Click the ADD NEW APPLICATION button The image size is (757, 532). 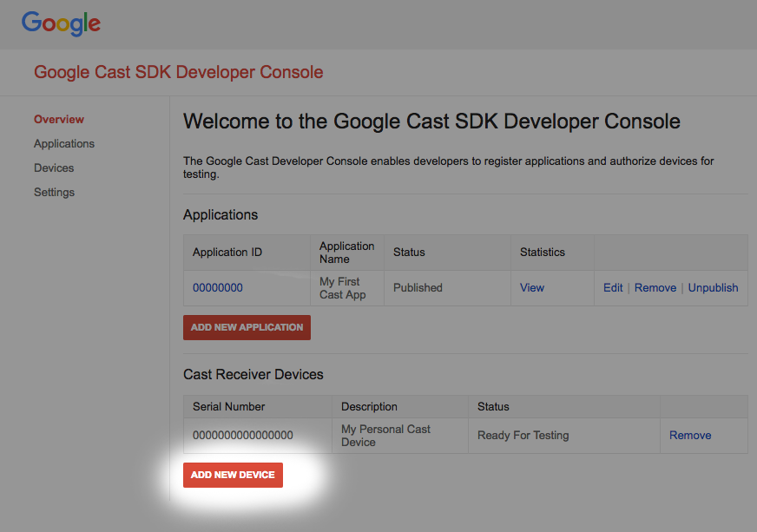(247, 327)
